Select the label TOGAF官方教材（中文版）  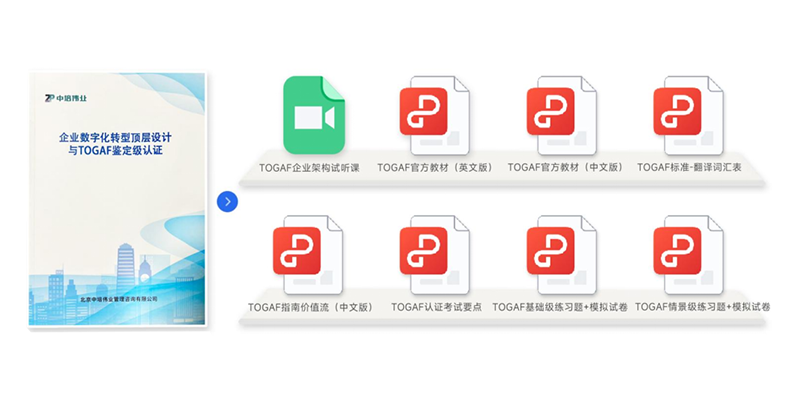(x=566, y=167)
